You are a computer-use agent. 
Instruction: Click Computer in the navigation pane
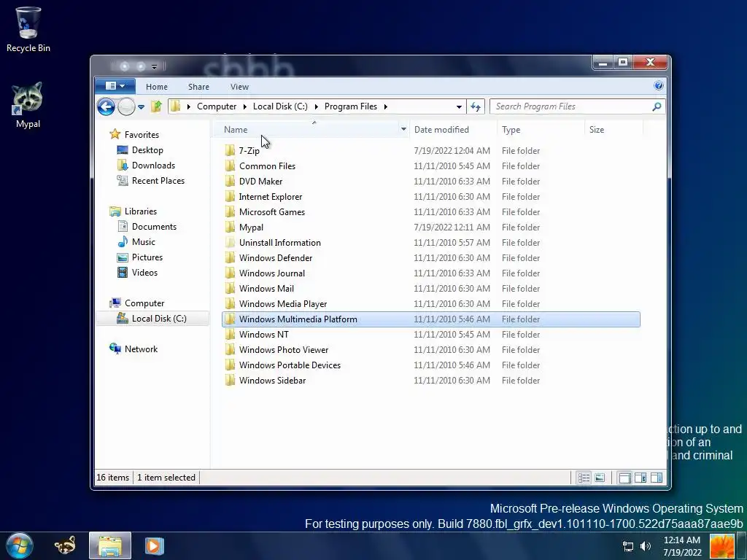(x=144, y=303)
